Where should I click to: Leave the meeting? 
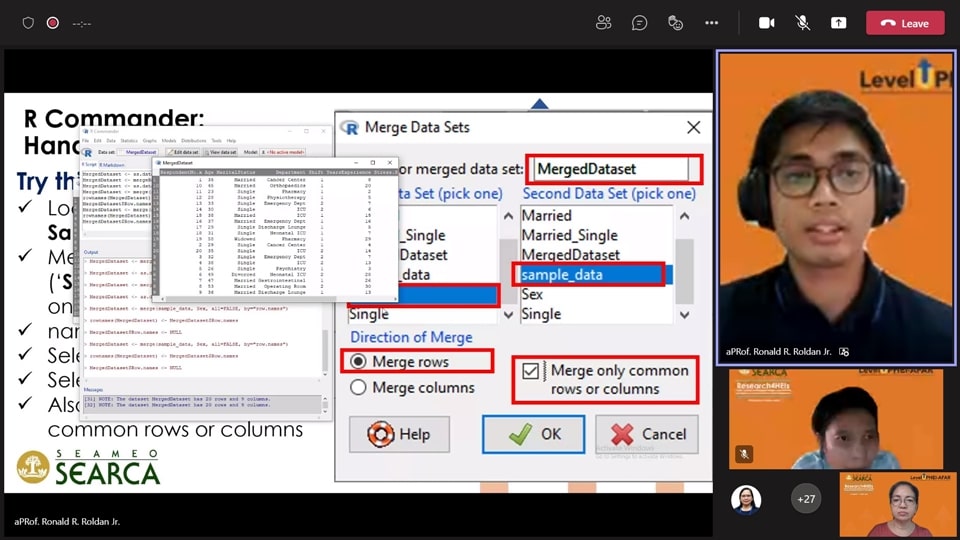click(905, 23)
